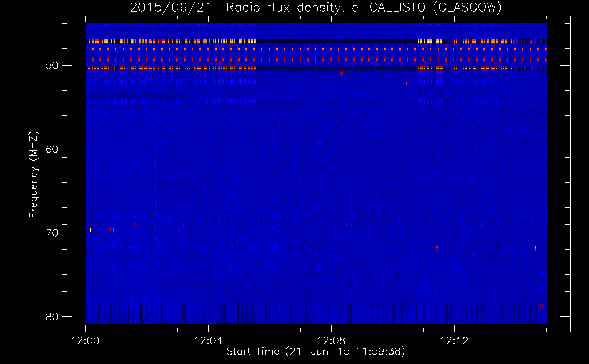The width and height of the screenshot is (589, 364).
Task: Click the 50 frequency tick label
Action: [x=52, y=66]
